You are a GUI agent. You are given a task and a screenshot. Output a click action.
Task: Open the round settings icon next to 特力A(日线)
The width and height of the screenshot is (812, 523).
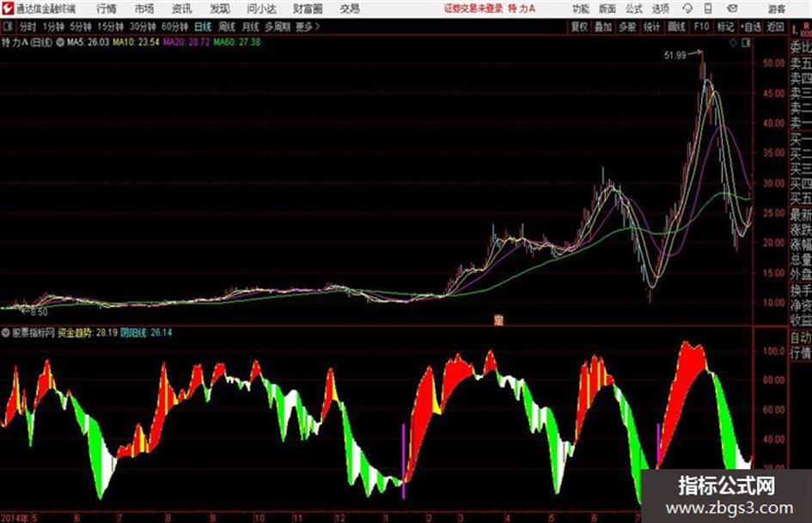point(60,42)
